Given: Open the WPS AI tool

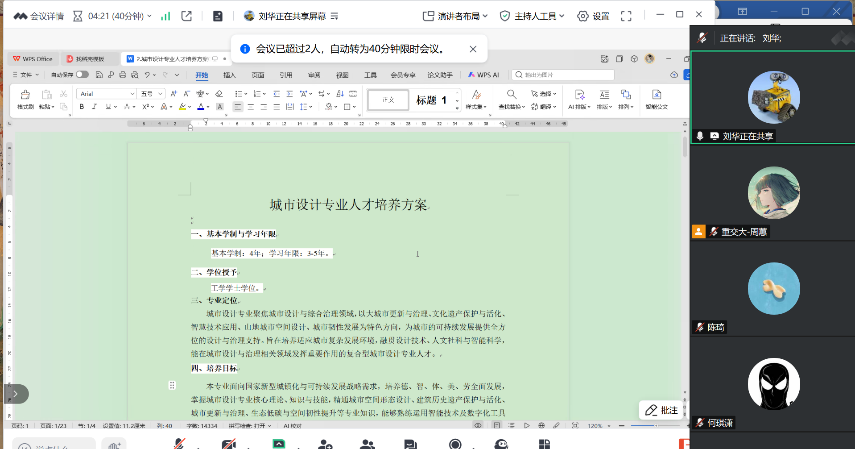Looking at the screenshot, I should point(486,74).
